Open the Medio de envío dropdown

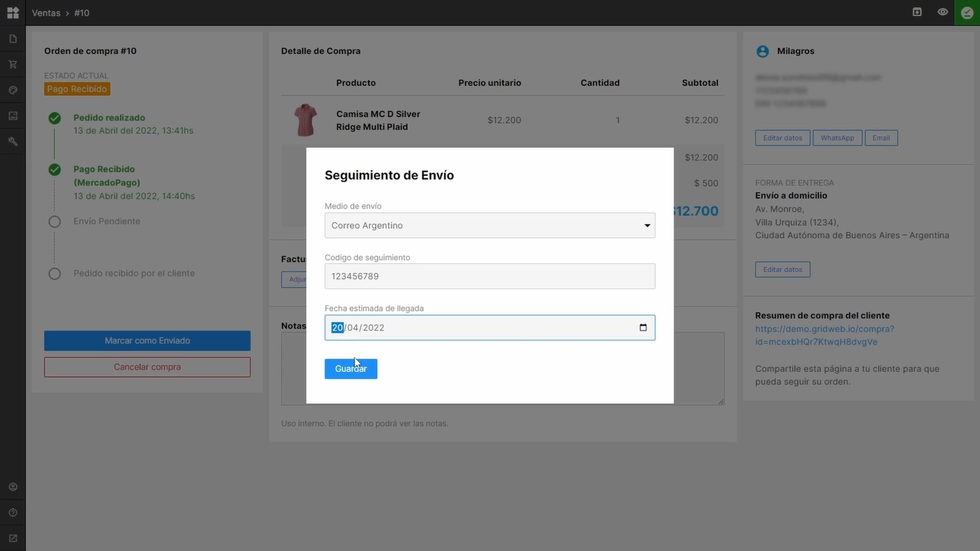pos(490,225)
